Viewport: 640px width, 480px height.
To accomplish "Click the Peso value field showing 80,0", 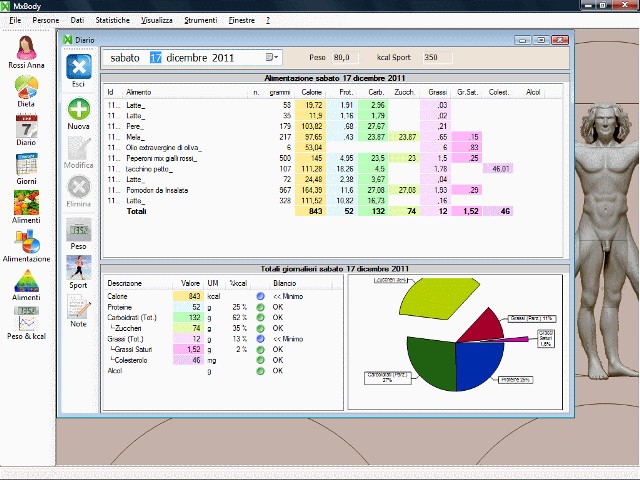I will click(x=343, y=57).
